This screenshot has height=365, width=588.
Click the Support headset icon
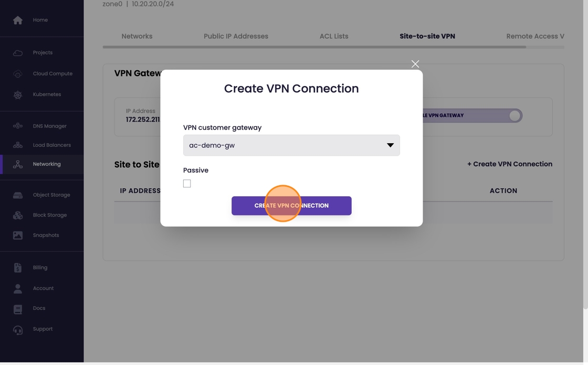[x=18, y=329]
